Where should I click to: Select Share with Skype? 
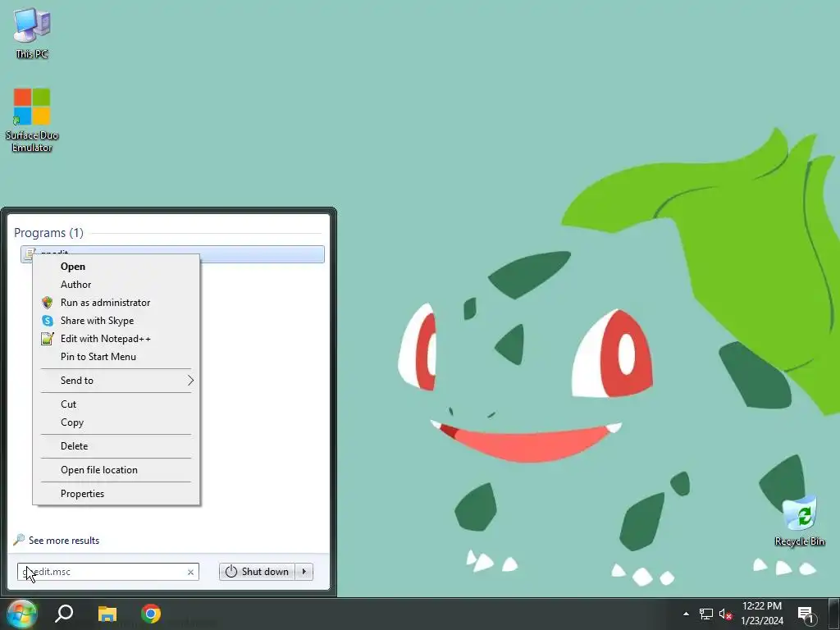pos(116,321)
